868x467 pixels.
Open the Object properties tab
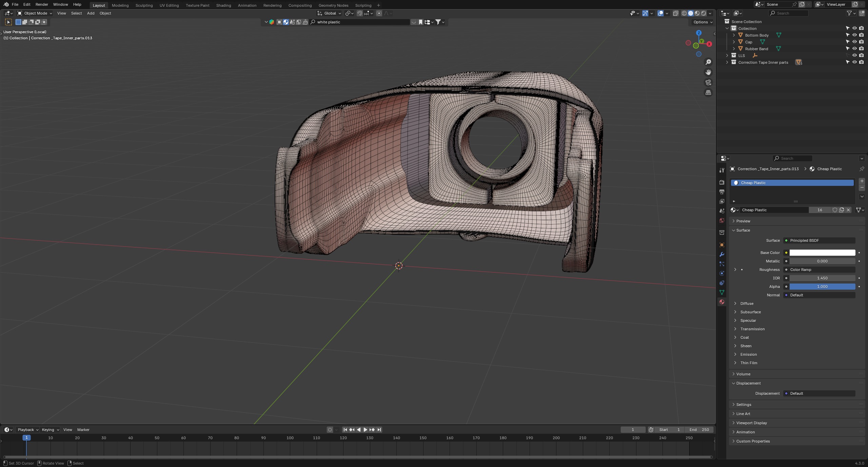722,245
